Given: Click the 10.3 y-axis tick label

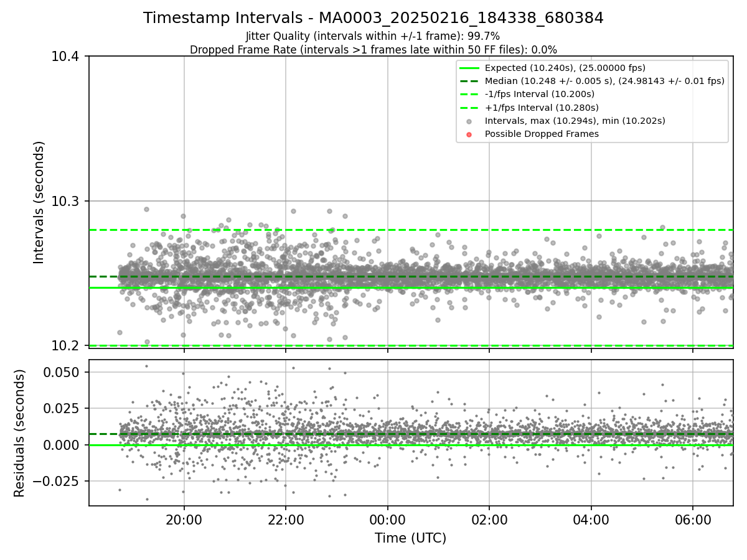Looking at the screenshot, I should coord(67,201).
